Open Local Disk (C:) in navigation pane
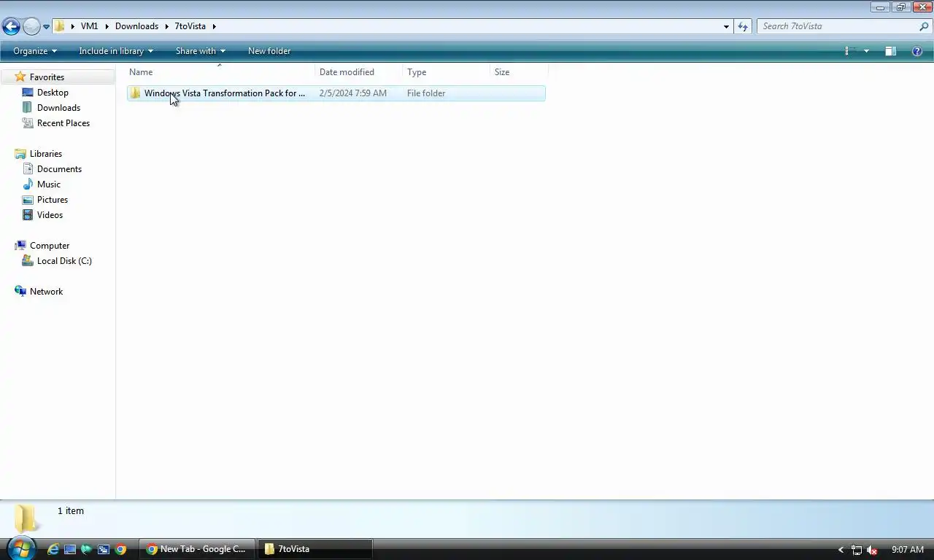The height and width of the screenshot is (560, 934). pos(64,261)
